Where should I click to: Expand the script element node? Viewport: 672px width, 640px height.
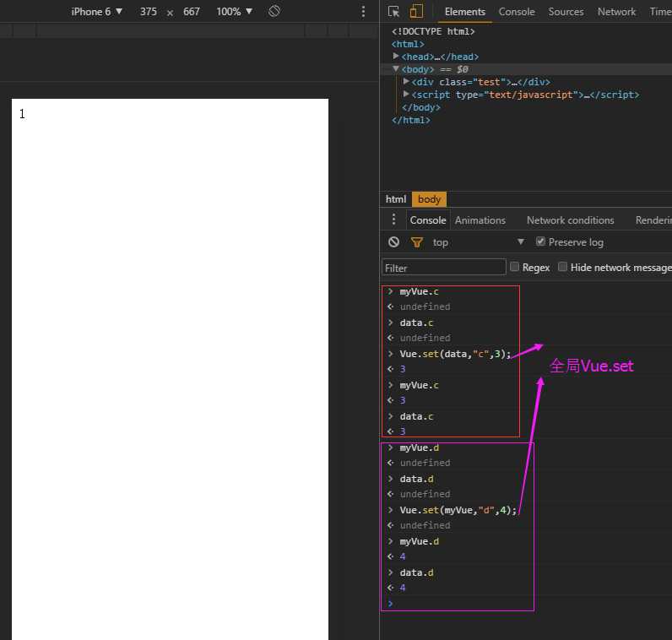(x=406, y=94)
